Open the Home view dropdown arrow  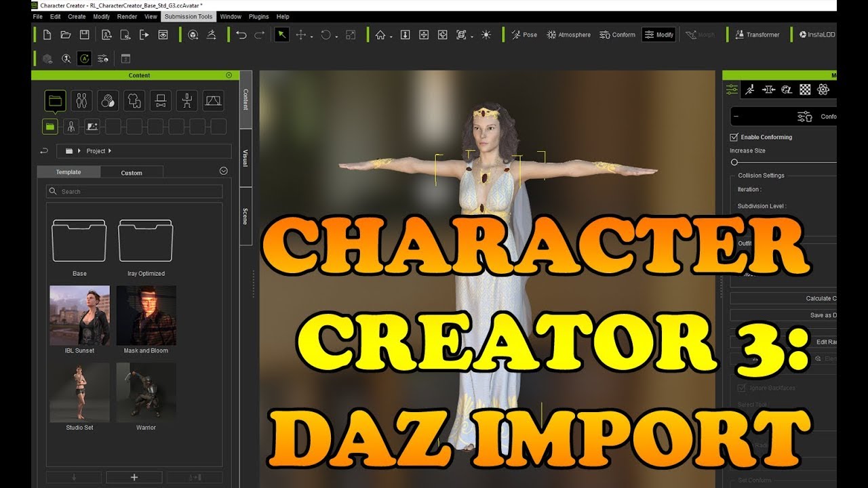(391, 37)
